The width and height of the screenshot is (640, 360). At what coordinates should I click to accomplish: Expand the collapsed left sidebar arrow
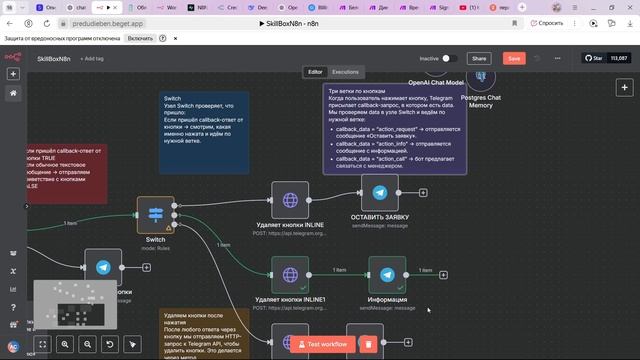pos(27,206)
